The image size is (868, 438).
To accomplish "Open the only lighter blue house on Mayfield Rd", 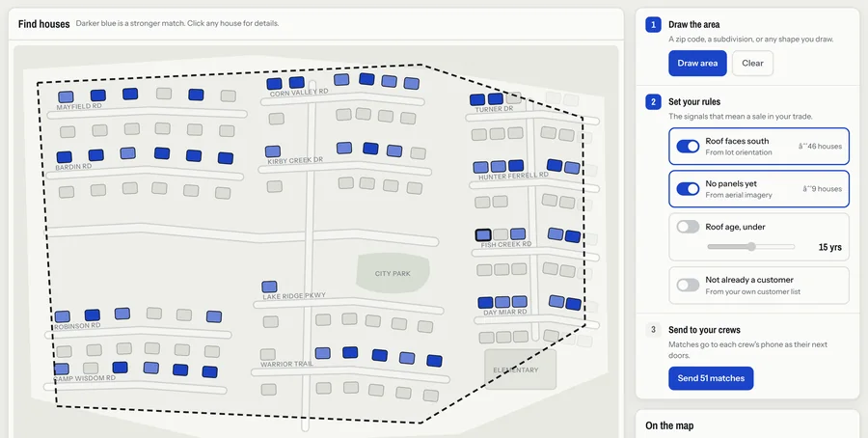I will click(66, 96).
